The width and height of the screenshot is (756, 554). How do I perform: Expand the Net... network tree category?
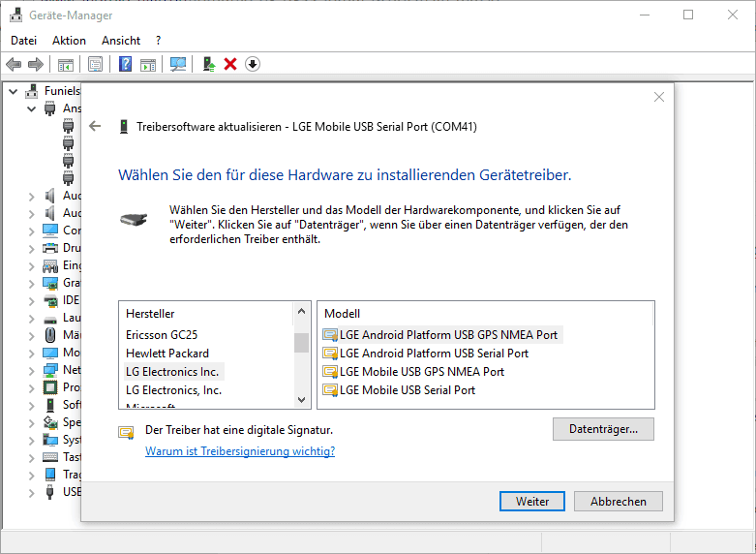[x=32, y=371]
